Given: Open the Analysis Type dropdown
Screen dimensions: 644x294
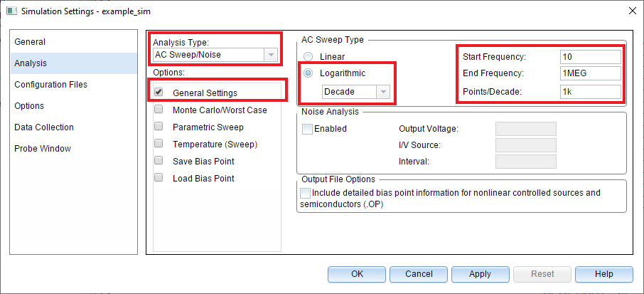Looking at the screenshot, I should (x=270, y=56).
